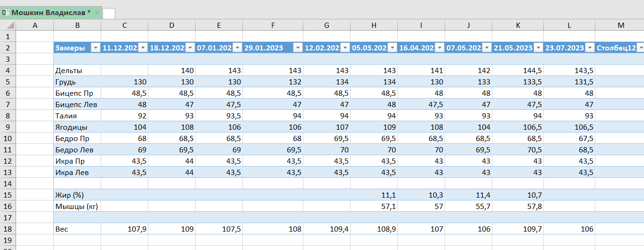Viewport: 644px width, 250px height.
Task: Close the Мошкин Владислав document tab
Action: pyautogui.click(x=97, y=13)
